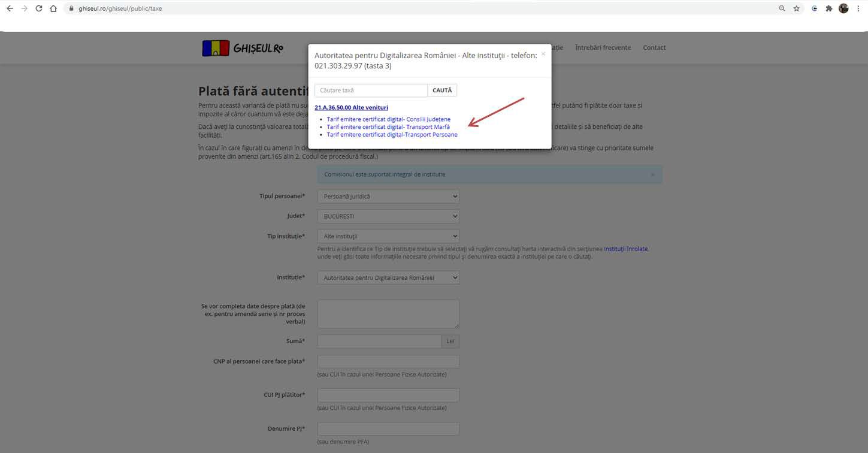
Task: Click the browser back arrow
Action: 10,8
